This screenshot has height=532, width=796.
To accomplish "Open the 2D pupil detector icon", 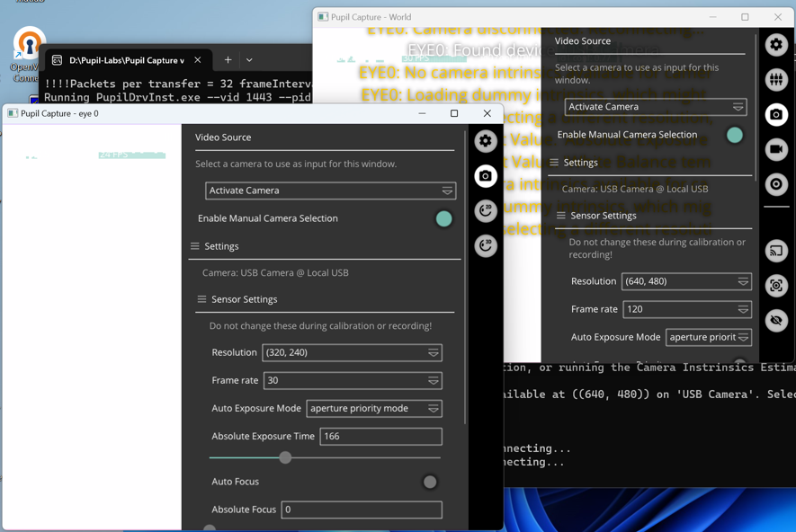I will click(486, 211).
